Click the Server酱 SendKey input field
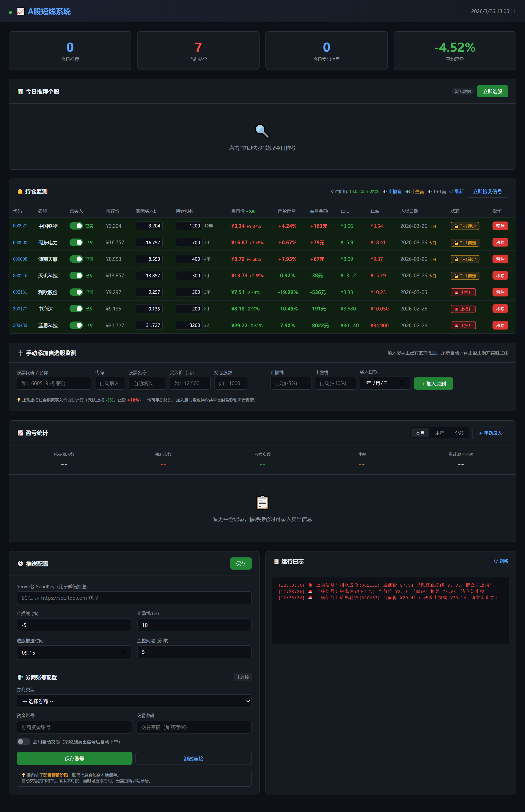 coord(134,598)
